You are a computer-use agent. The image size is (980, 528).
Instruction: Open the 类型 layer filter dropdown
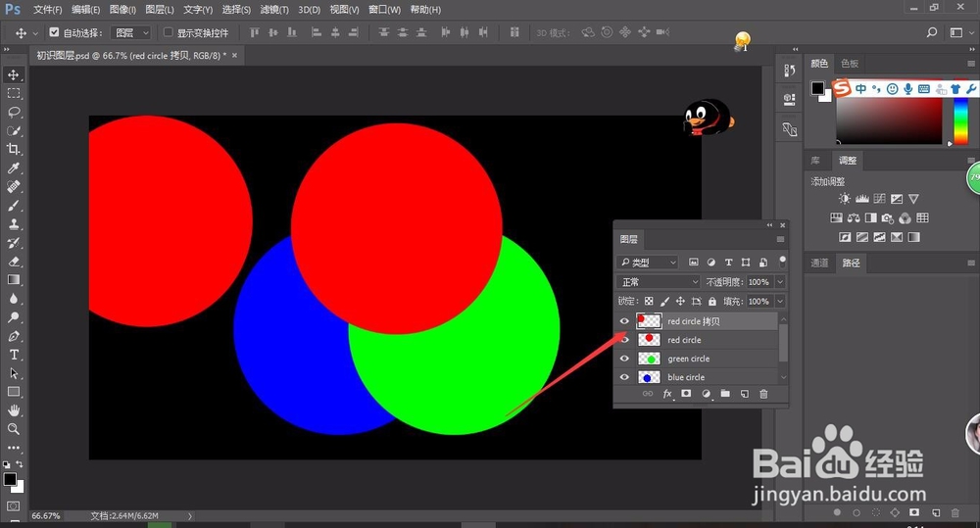coord(648,263)
